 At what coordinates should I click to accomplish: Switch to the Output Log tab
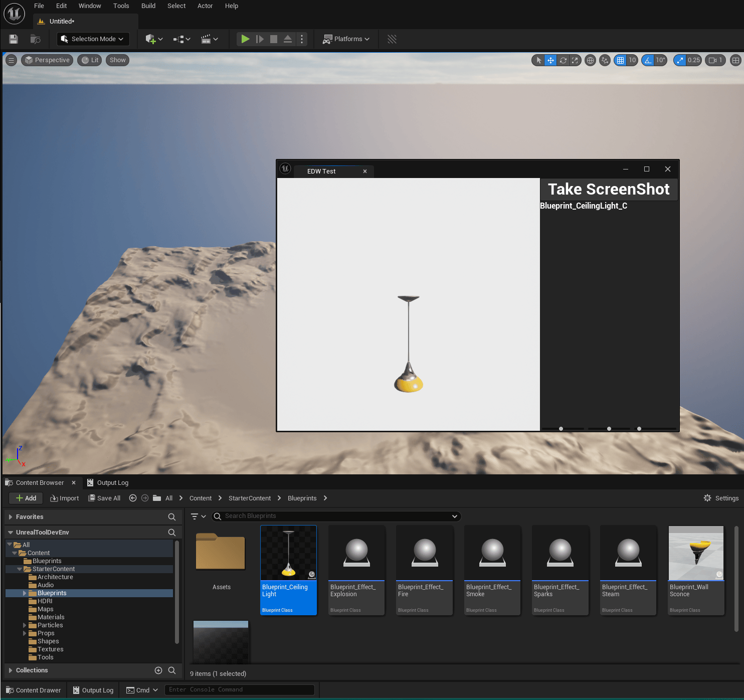[x=108, y=482]
